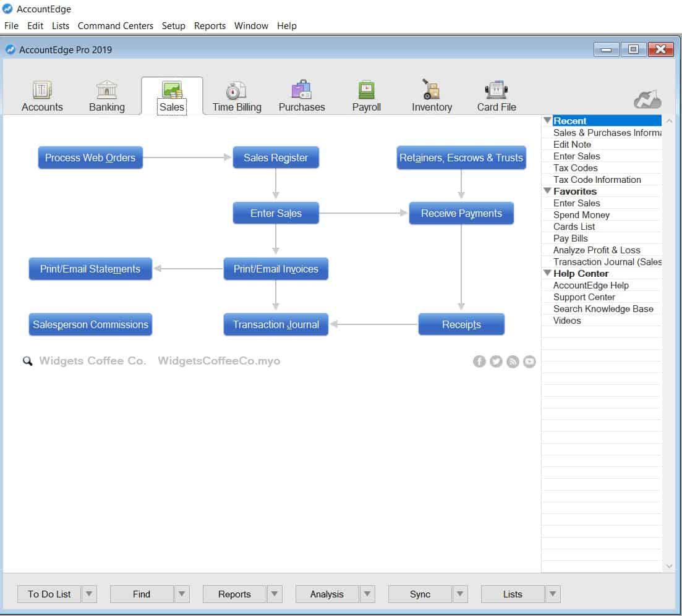Click the cloud sync icon at top right
Screen dimensions: 682x616
click(x=647, y=99)
